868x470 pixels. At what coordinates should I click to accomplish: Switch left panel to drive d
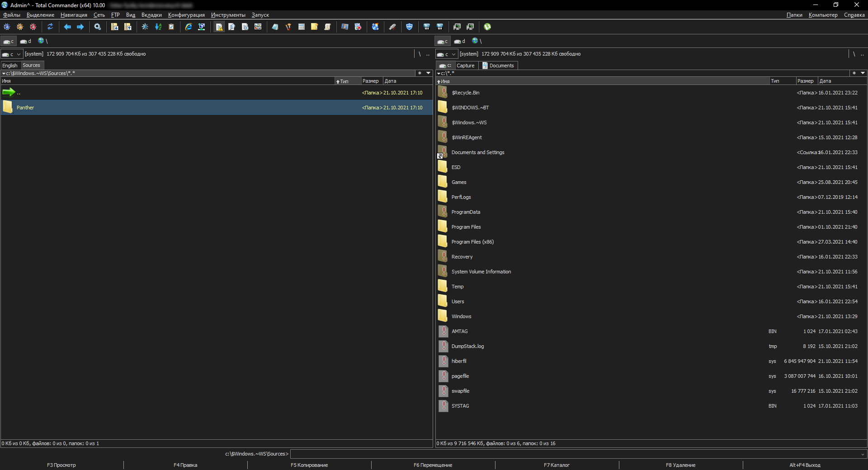click(26, 41)
